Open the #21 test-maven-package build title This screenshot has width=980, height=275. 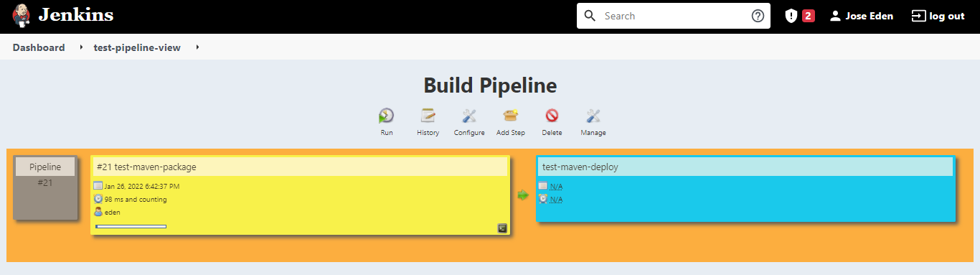[x=146, y=167]
